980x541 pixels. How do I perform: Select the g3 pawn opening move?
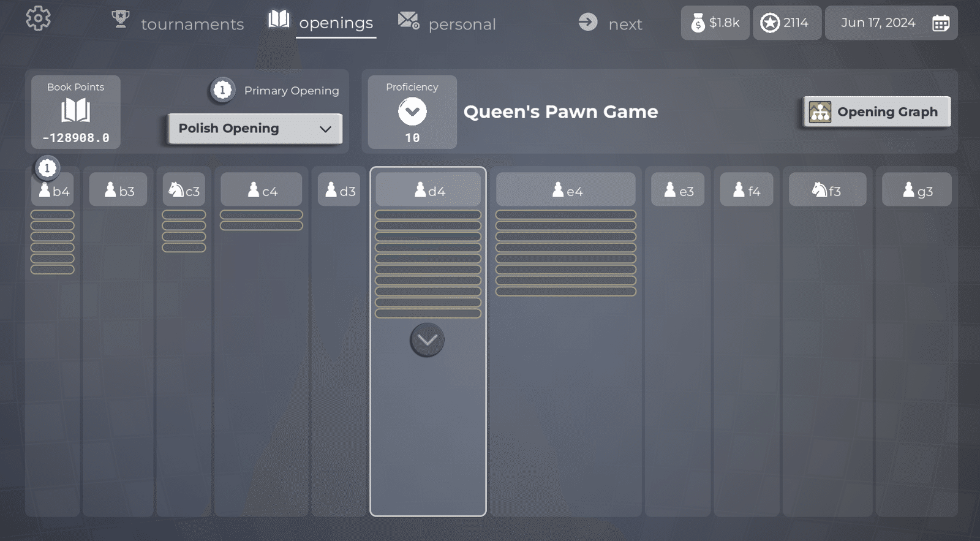pyautogui.click(x=917, y=189)
